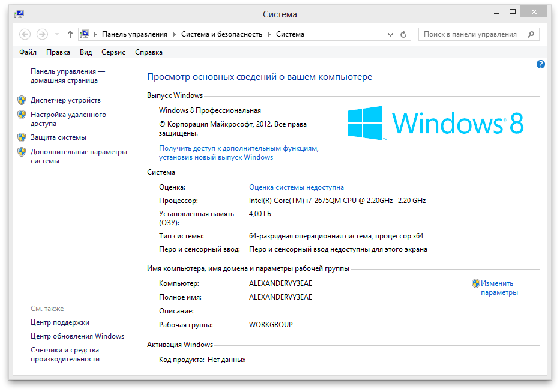The height and width of the screenshot is (392, 560).
Task: Click Система и безопасность breadcrumb
Action: (x=221, y=34)
